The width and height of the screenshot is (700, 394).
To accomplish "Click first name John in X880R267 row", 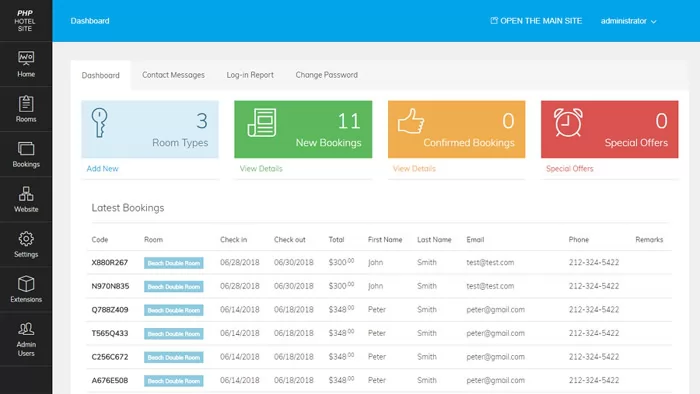I will 375,262.
